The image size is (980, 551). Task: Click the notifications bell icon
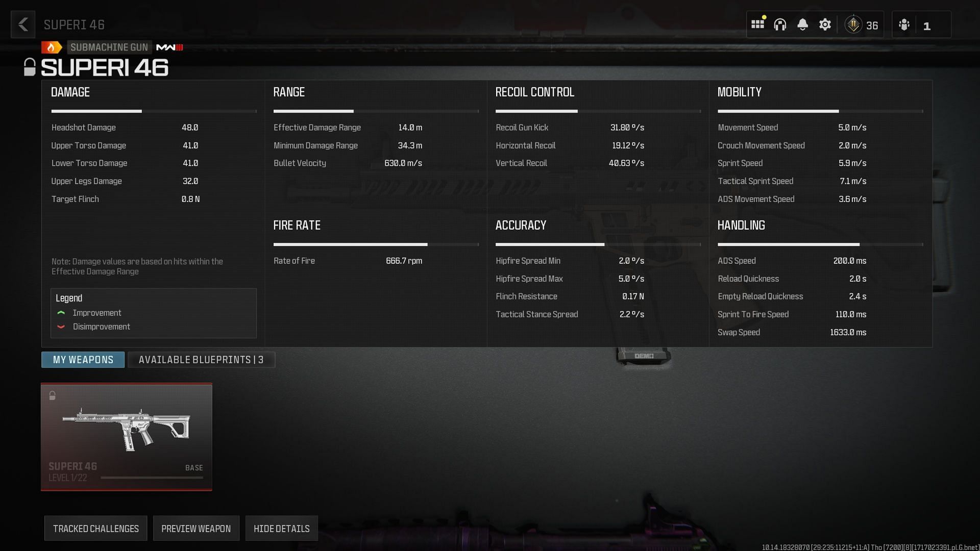click(x=802, y=24)
